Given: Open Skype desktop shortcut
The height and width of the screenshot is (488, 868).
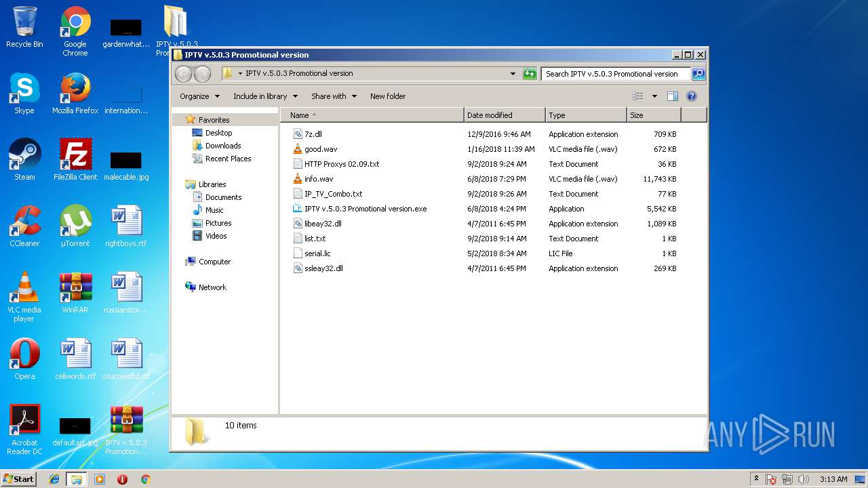Looking at the screenshot, I should pos(24,94).
